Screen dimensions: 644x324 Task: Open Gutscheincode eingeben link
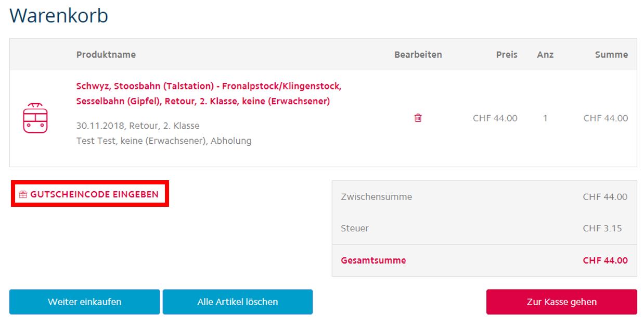(x=89, y=194)
